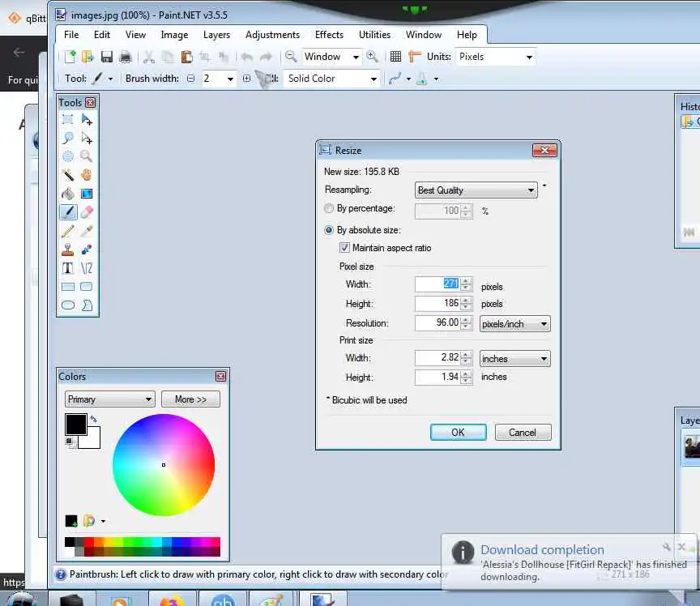Select the By percentage radio button
700x606 pixels.
click(329, 208)
